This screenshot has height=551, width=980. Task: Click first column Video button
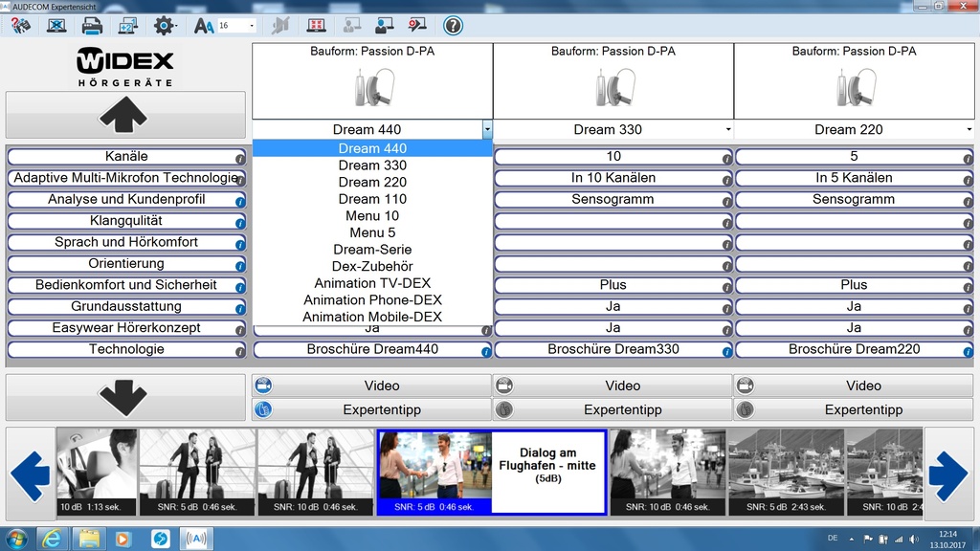[372, 386]
